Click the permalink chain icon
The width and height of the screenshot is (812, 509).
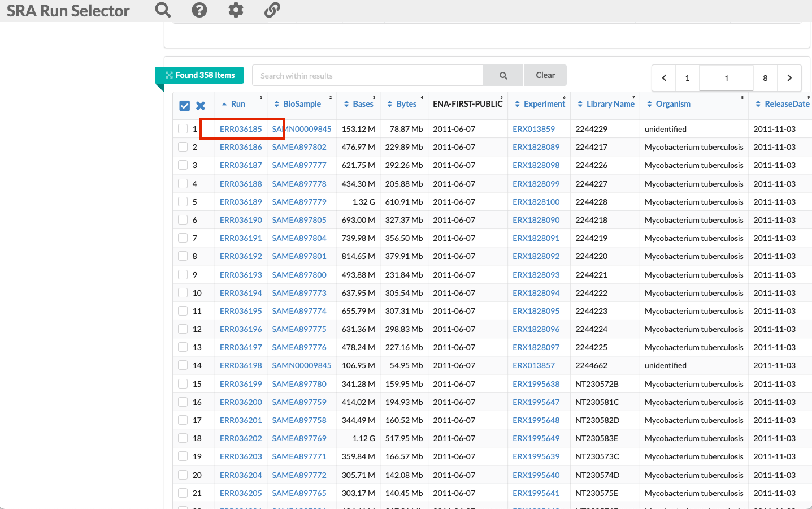pyautogui.click(x=272, y=10)
